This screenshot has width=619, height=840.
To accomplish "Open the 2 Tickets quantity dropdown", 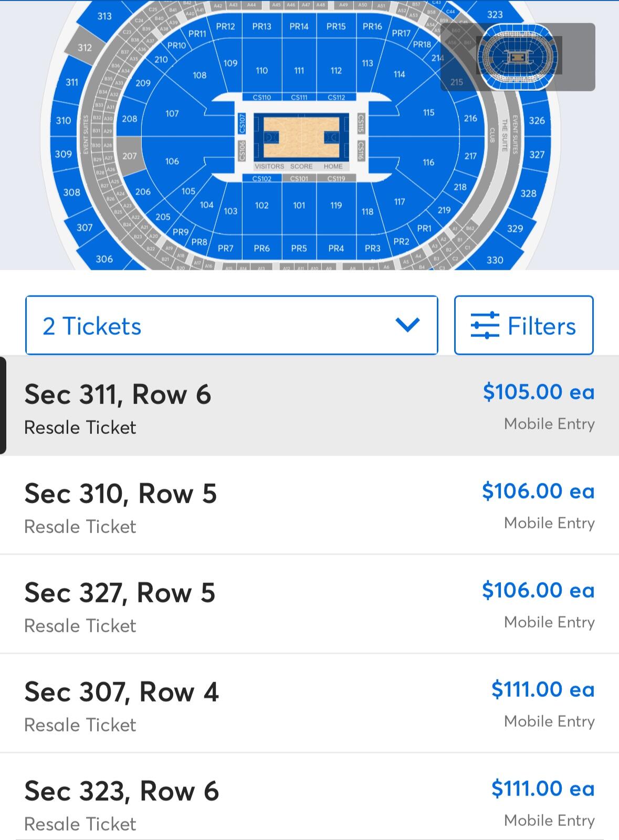I will pos(231,325).
